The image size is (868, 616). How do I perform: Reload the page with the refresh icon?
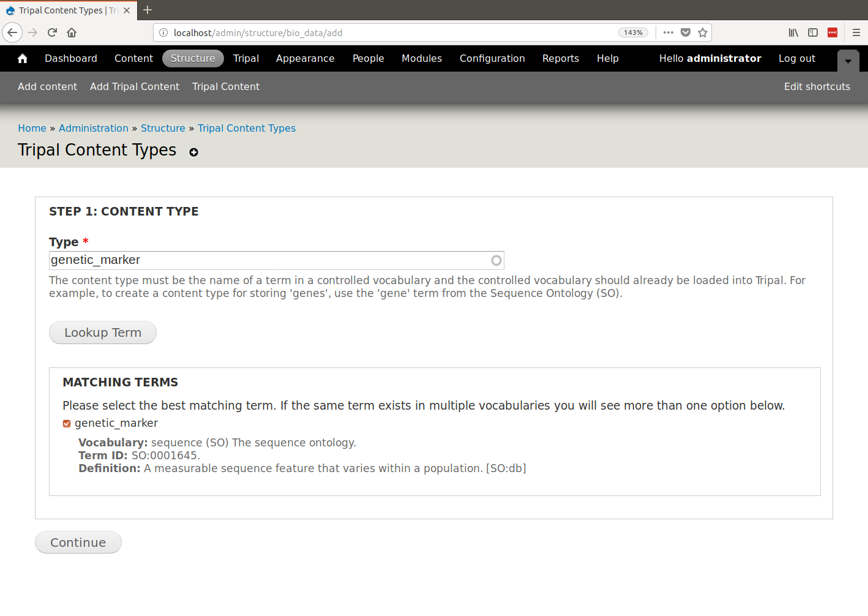pos(52,32)
